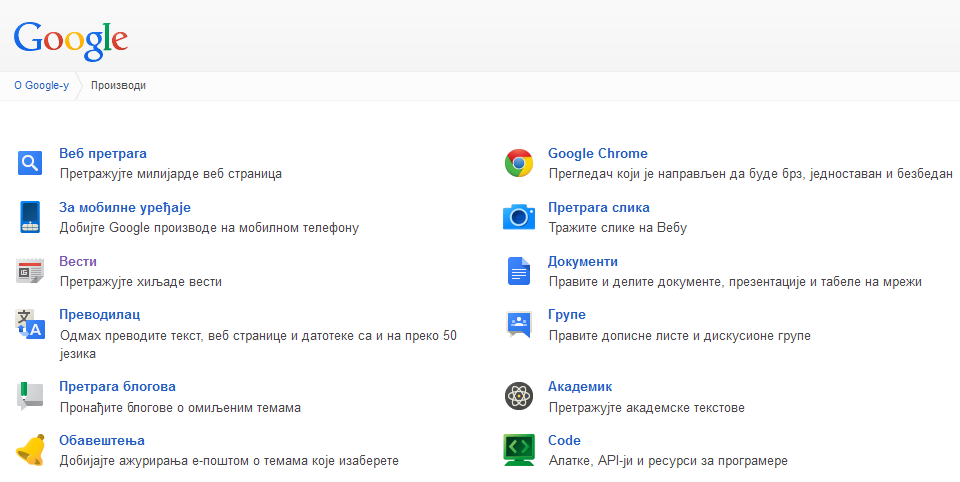Click the blue camera image search icon
This screenshot has height=482, width=960.
[x=519, y=217]
